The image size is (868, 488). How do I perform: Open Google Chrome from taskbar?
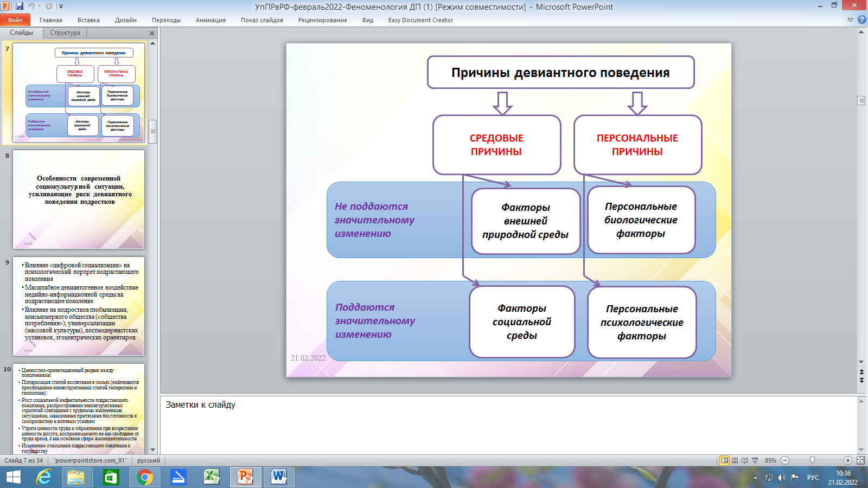tap(144, 477)
